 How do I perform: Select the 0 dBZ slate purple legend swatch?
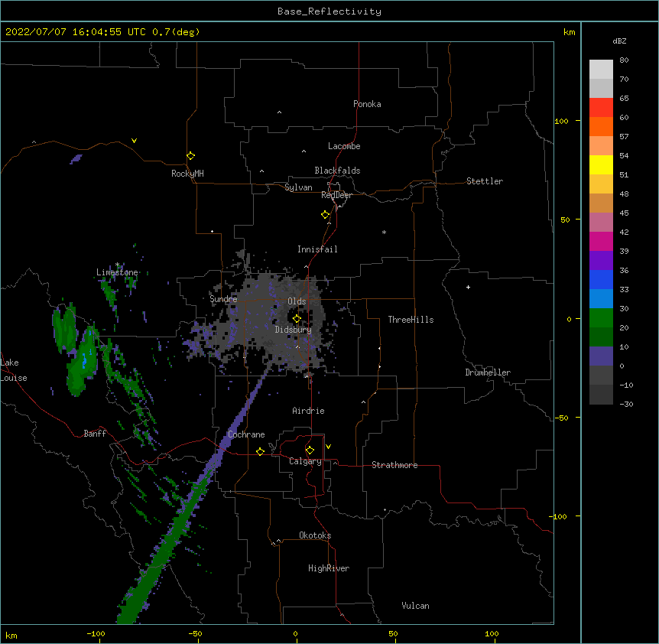601,356
